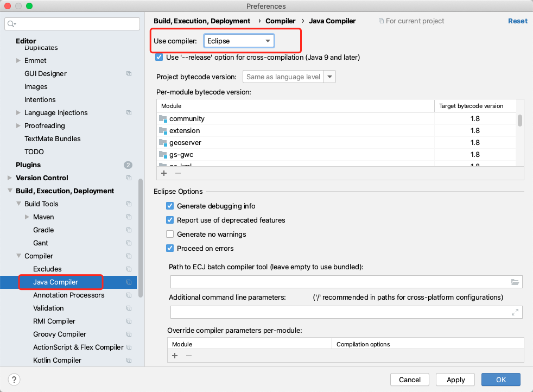Disable Generate debugging info checkbox
533x392 pixels.
170,206
